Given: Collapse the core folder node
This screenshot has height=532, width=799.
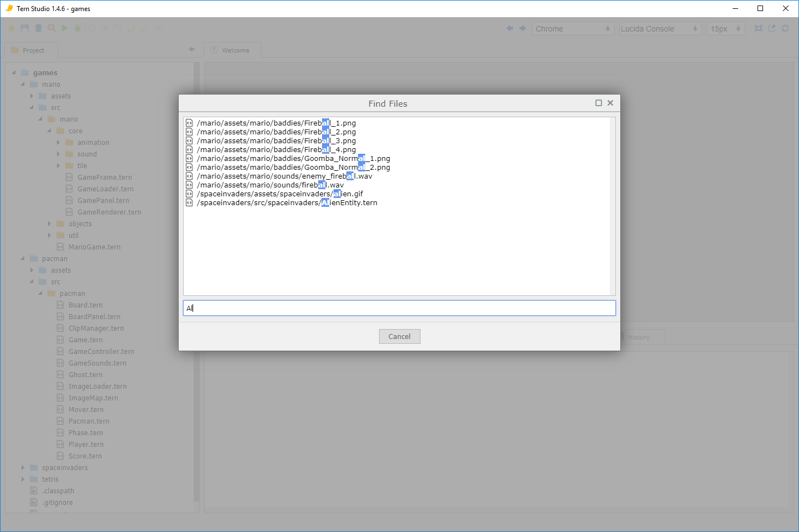Looking at the screenshot, I should (49, 131).
